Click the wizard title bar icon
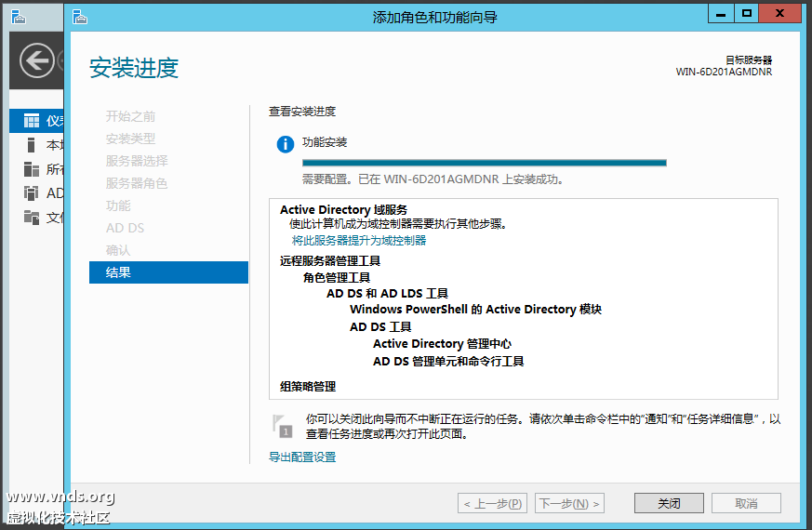Viewport: 812px width, 530px height. click(80, 17)
